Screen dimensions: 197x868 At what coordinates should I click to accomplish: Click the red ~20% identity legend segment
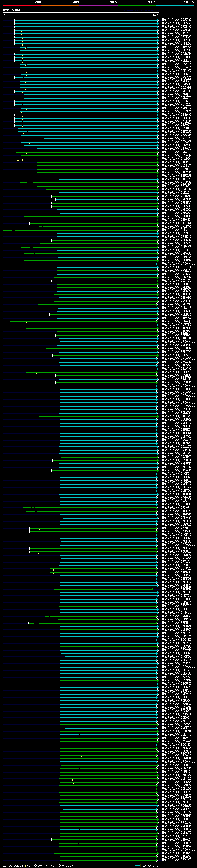tap(22, 6)
